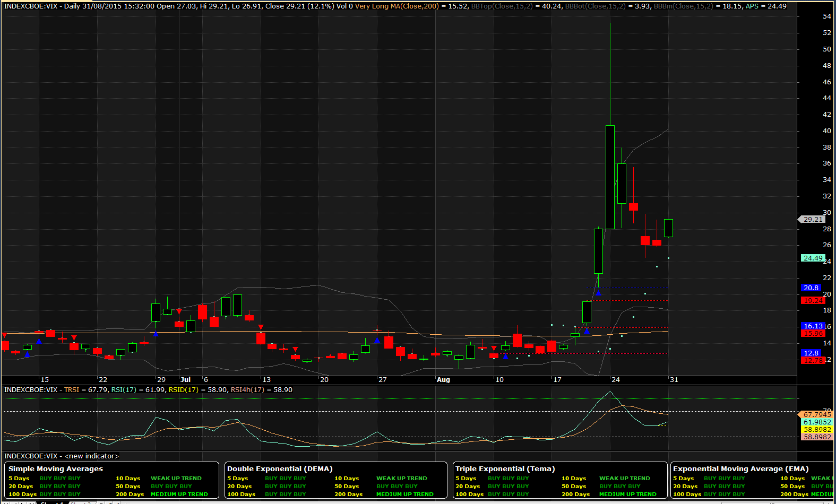
Task: Click the red 12.78 level tag
Action: coord(813,360)
